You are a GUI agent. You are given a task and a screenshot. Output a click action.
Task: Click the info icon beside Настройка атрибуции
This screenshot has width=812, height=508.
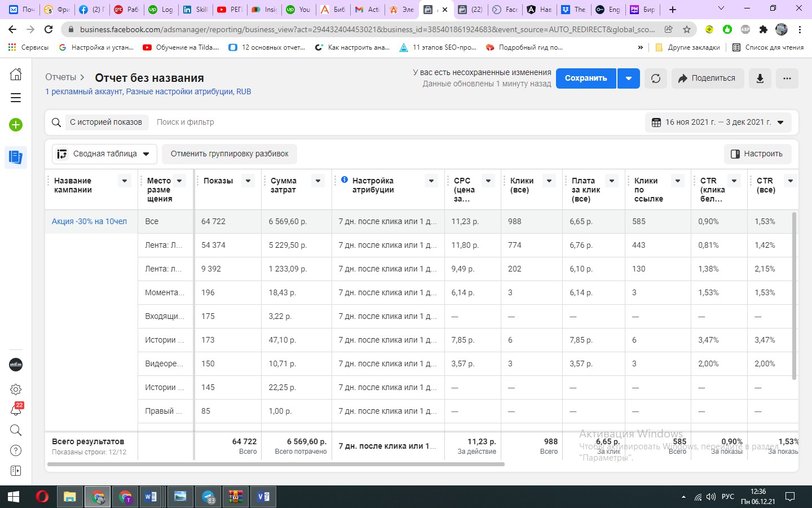[345, 179]
